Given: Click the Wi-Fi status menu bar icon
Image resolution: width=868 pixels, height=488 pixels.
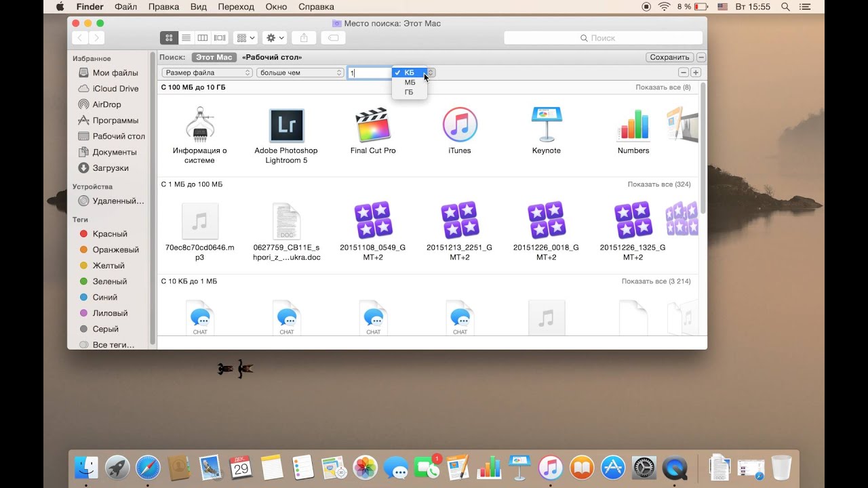Looking at the screenshot, I should point(664,7).
